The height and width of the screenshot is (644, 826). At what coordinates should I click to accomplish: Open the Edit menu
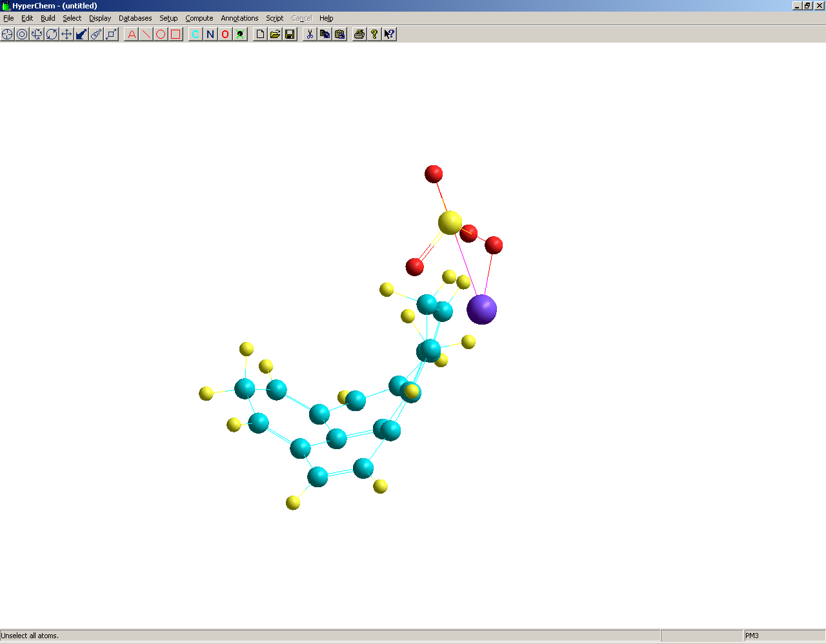coord(27,18)
